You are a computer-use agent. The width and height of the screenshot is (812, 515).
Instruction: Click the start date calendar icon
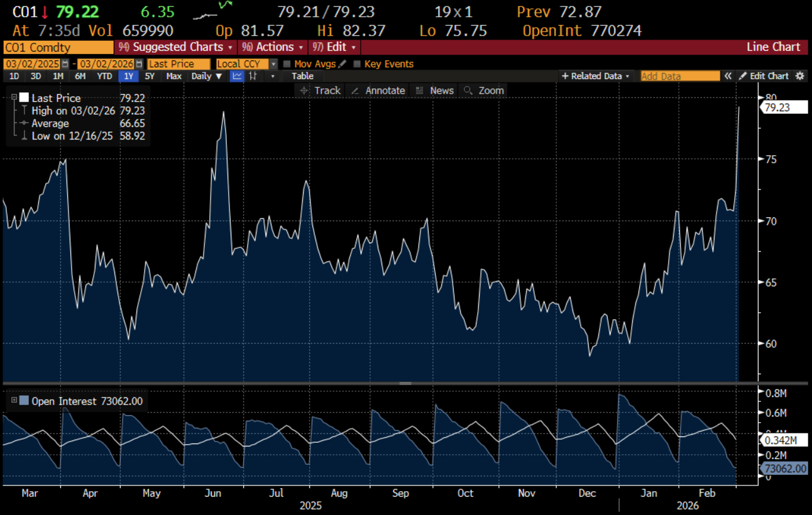[65, 64]
